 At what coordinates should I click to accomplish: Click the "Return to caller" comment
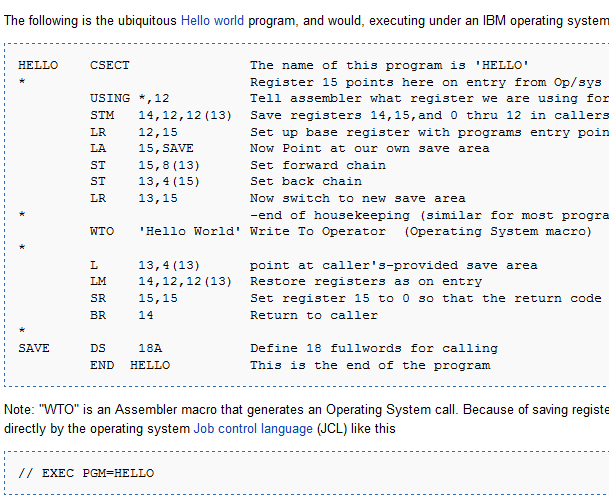[313, 315]
